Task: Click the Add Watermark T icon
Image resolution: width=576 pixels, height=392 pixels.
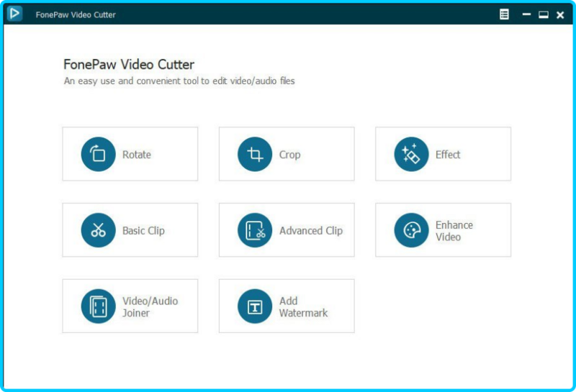Action: 255,306
